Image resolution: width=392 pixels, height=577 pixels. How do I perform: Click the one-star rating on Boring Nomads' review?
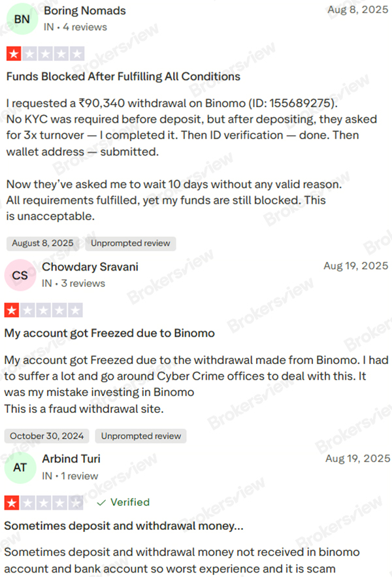tap(45, 54)
